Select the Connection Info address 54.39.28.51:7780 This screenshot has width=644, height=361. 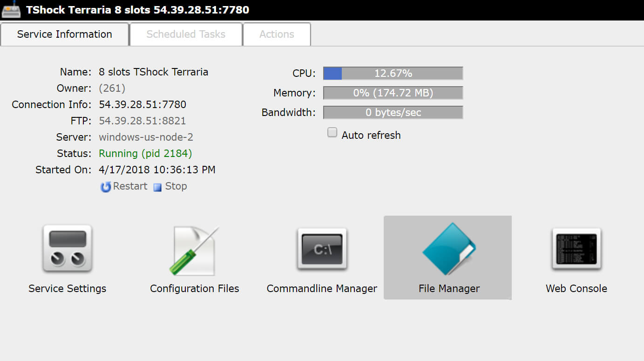coord(142,105)
